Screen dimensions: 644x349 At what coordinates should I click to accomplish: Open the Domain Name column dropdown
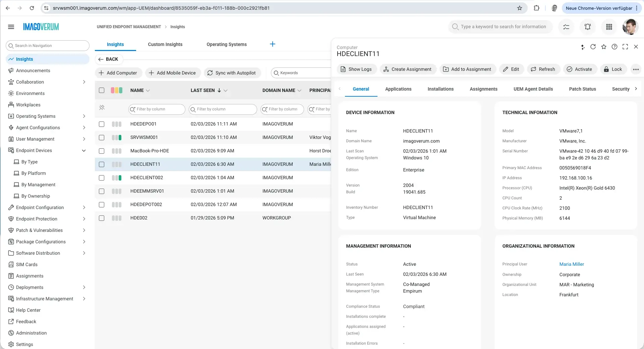point(299,91)
